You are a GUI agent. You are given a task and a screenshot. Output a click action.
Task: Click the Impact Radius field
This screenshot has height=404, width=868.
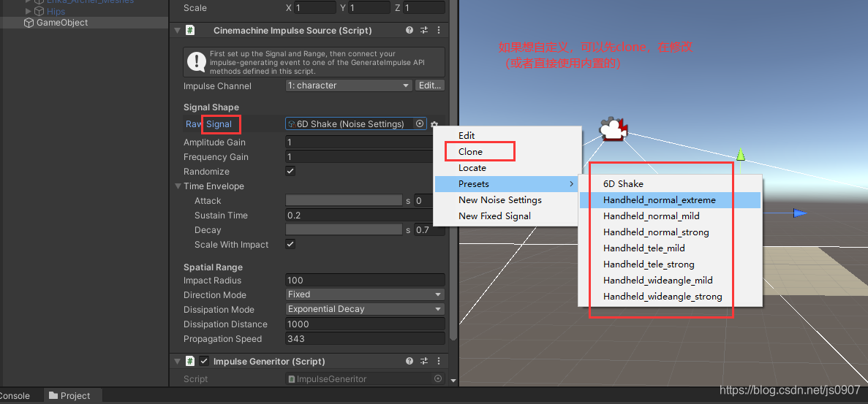pos(366,280)
